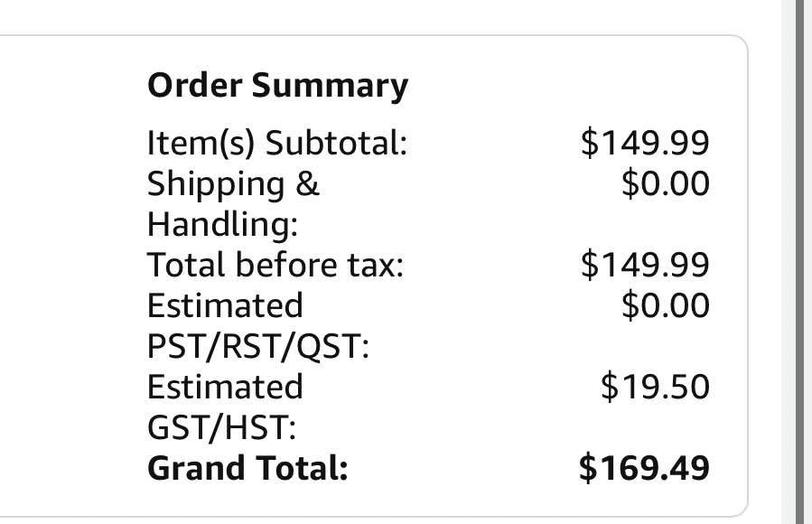The height and width of the screenshot is (524, 812).
Task: Click the word 'Summary' in the heading
Action: pyautogui.click(x=329, y=86)
